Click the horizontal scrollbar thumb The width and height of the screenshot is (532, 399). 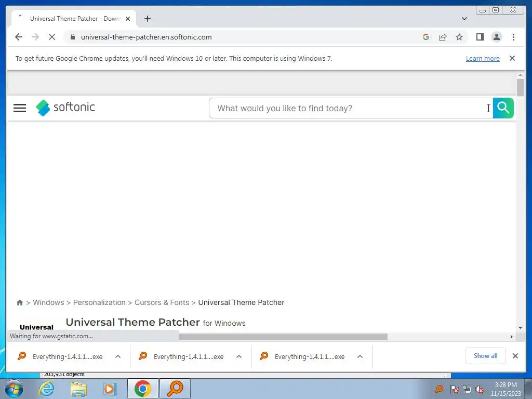tap(283, 337)
